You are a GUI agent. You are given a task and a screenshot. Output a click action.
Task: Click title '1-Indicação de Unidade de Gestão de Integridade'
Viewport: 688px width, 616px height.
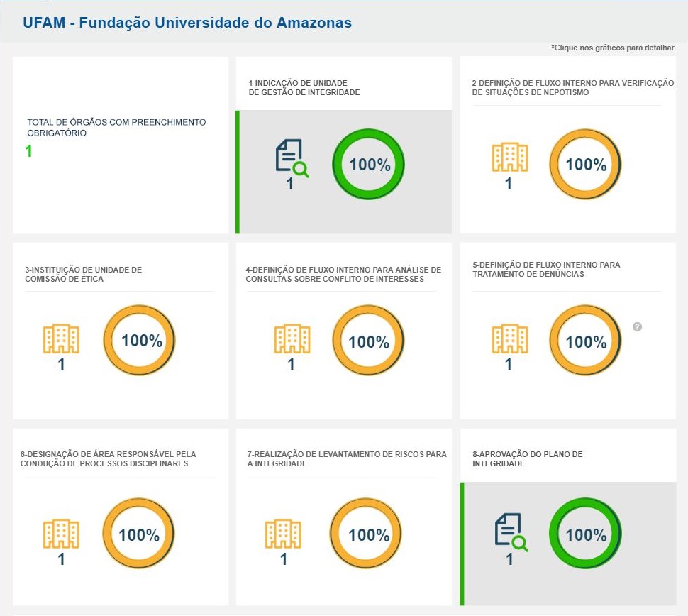click(x=304, y=87)
